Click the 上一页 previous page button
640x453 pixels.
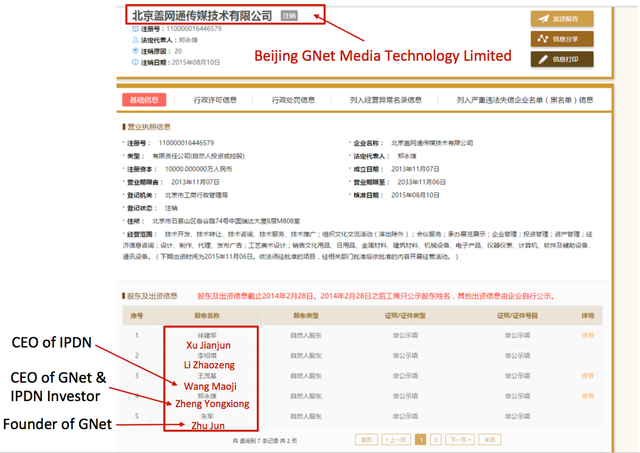click(x=396, y=440)
